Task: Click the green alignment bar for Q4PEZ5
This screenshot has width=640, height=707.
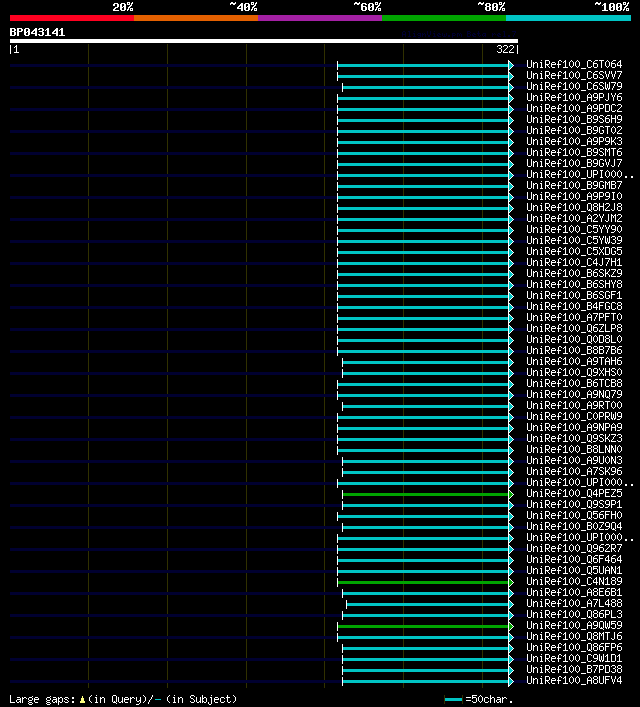Action: click(425, 495)
